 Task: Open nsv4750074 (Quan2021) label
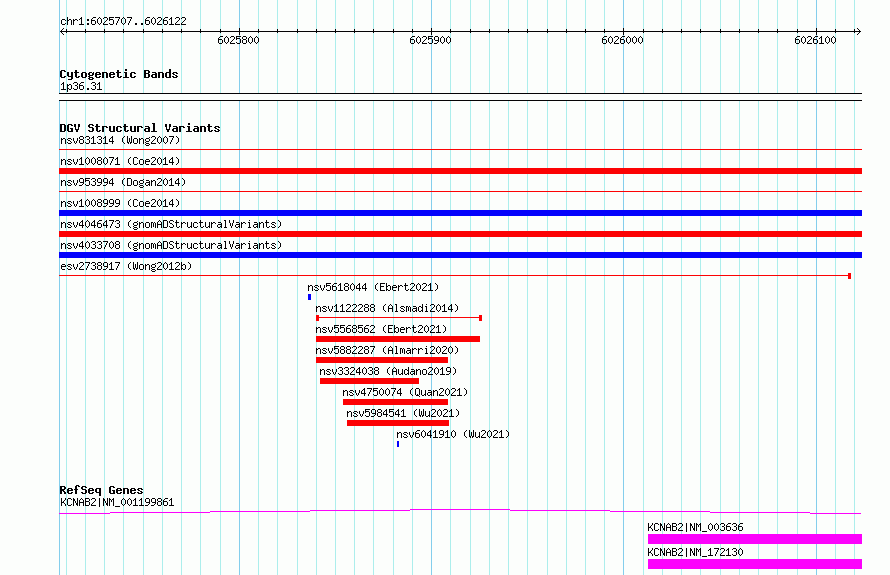(405, 392)
